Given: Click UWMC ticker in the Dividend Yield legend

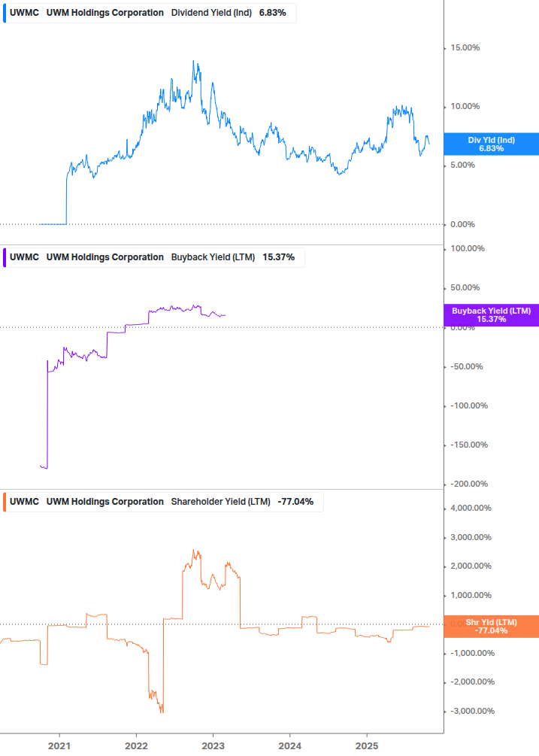Looking at the screenshot, I should [24, 13].
